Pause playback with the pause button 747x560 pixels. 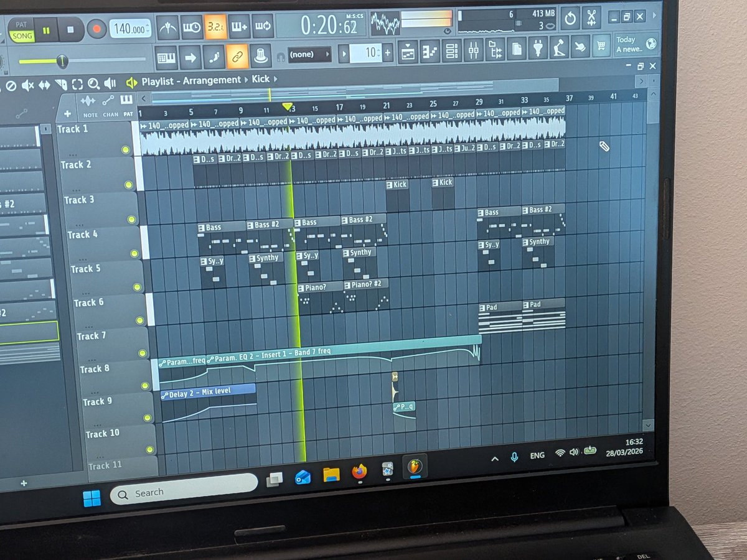(46, 30)
